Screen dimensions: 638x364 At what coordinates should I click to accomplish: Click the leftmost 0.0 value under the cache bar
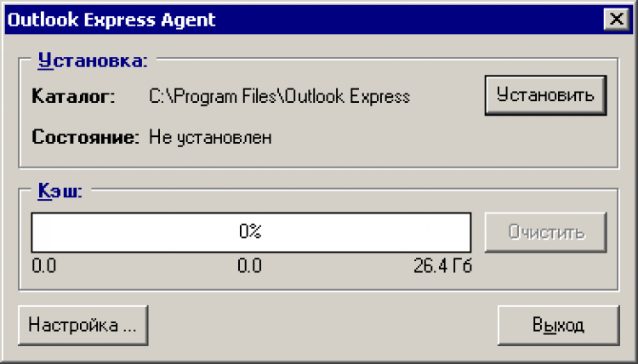(43, 266)
